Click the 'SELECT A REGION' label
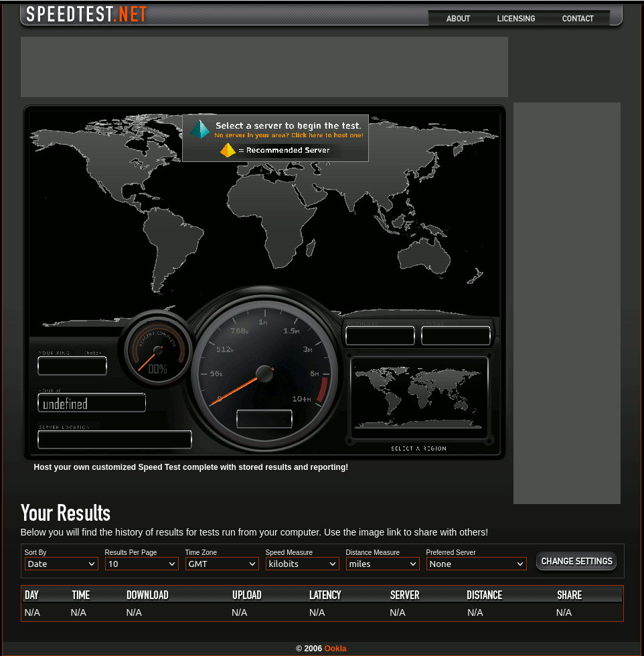 (x=419, y=448)
